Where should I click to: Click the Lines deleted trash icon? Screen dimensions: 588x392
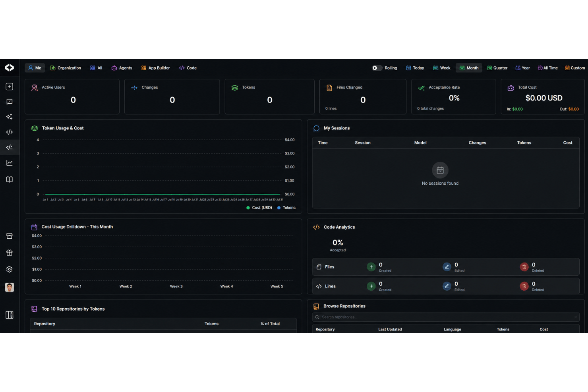(x=524, y=286)
